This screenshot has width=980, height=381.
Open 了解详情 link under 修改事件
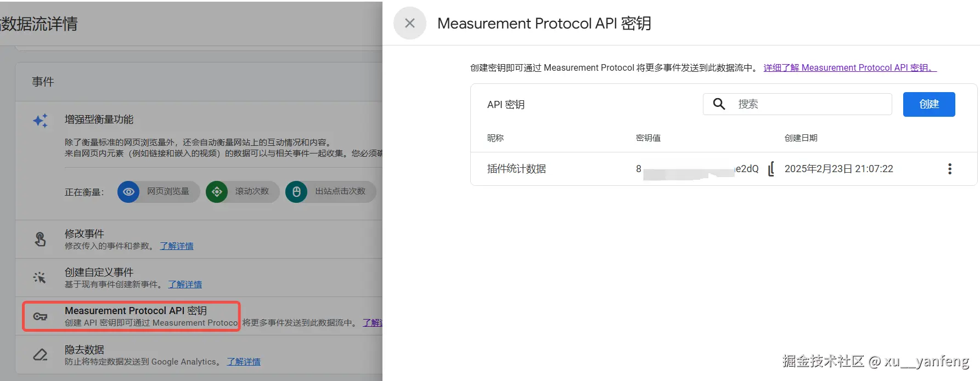(177, 246)
